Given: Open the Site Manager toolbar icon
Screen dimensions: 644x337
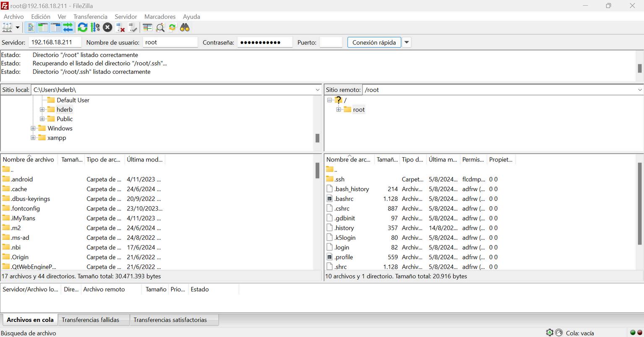Looking at the screenshot, I should (x=8, y=28).
